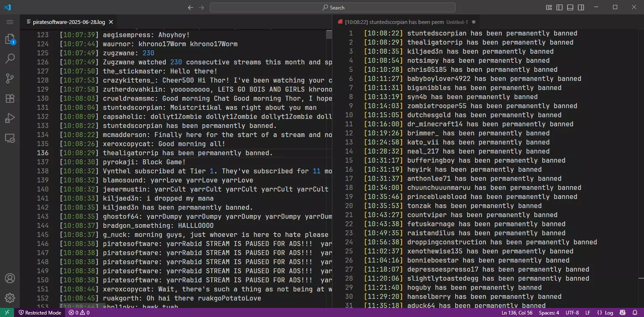Image resolution: width=644 pixels, height=317 pixels.
Task: Open the Search view in activity bar
Action: (10, 59)
